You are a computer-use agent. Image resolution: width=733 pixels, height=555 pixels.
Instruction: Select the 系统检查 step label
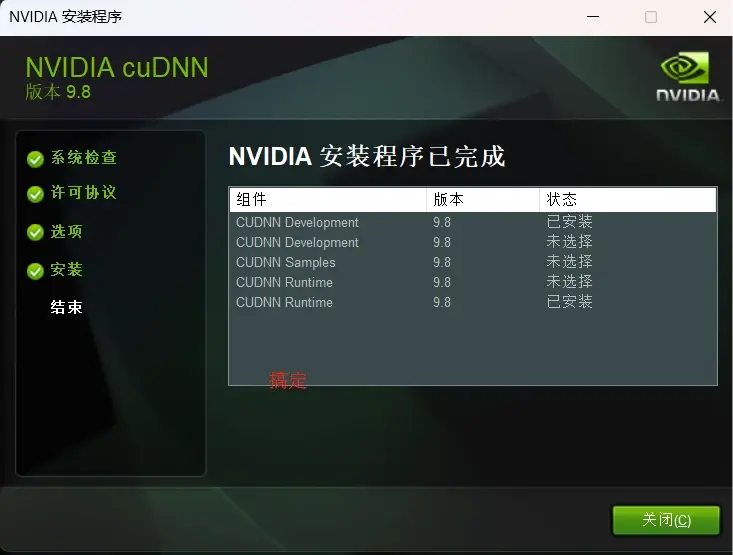[x=84, y=158]
